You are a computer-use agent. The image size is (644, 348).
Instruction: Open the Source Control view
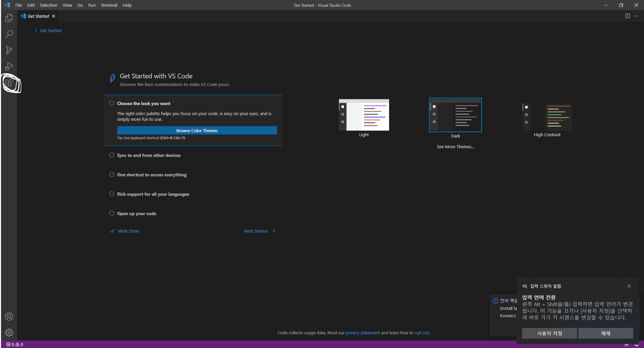(9, 50)
